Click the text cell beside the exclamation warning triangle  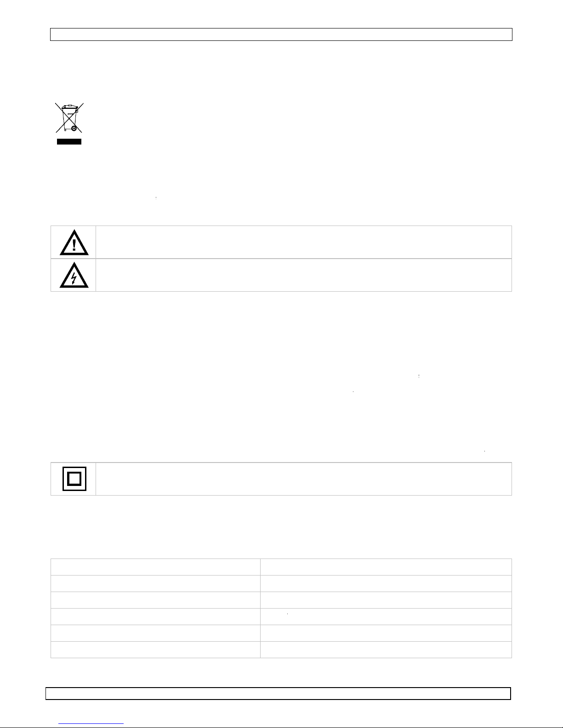(x=304, y=242)
